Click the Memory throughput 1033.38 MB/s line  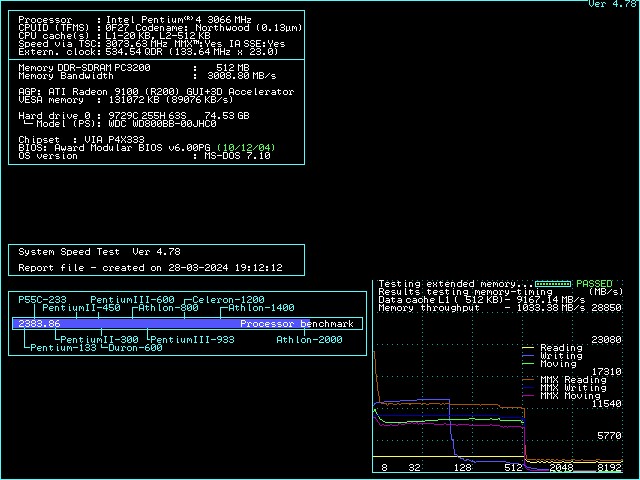coord(482,308)
